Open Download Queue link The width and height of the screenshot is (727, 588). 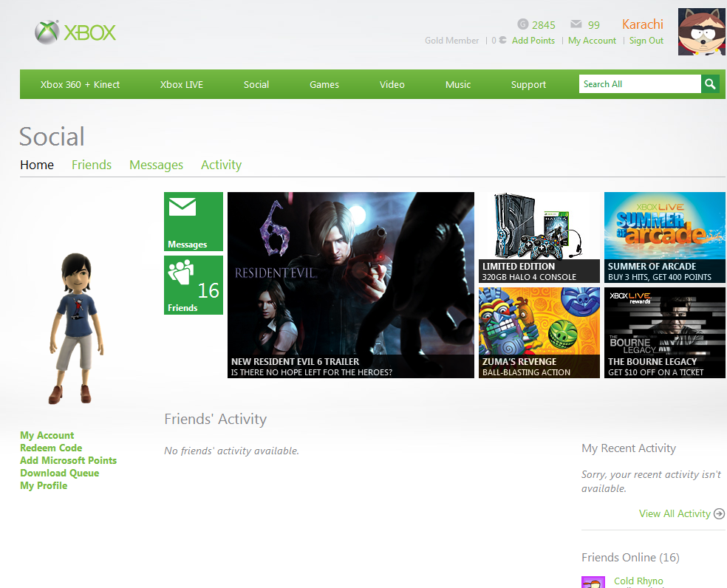pyautogui.click(x=59, y=473)
